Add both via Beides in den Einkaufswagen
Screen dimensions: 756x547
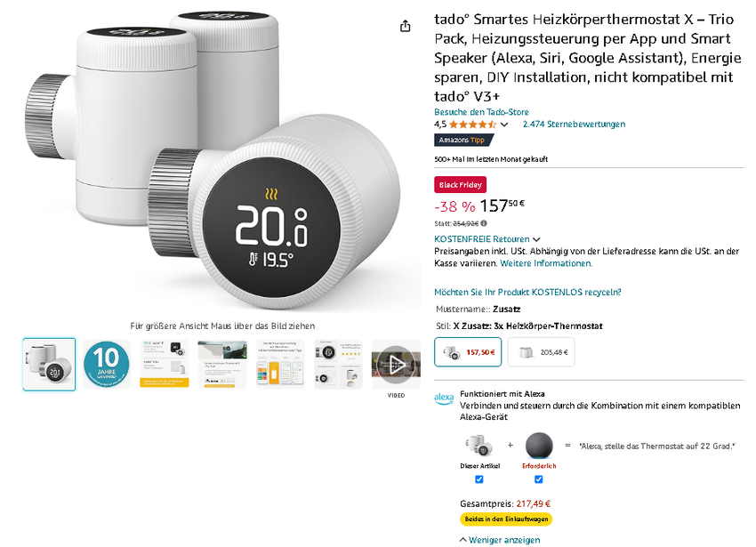(x=506, y=519)
